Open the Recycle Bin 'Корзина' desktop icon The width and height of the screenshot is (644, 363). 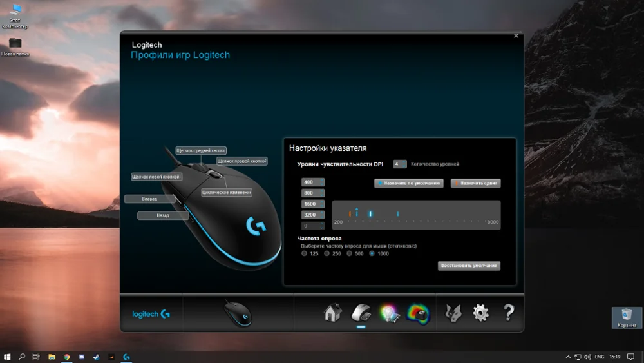627,318
